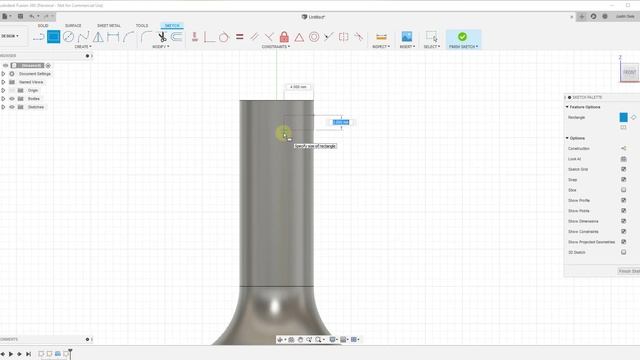This screenshot has width=640, height=360.
Task: Select the Fillet tool
Action: click(146, 37)
